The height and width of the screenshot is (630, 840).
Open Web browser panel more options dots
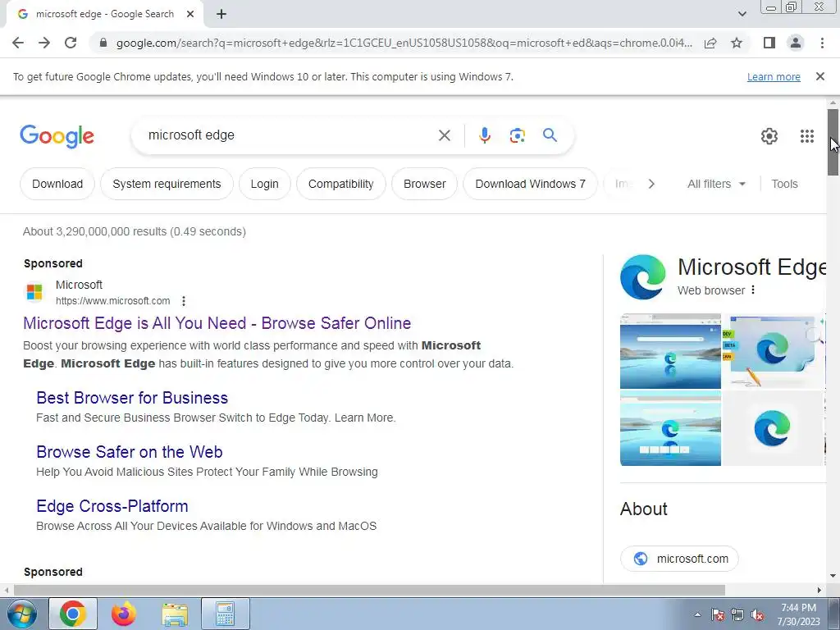(753, 290)
